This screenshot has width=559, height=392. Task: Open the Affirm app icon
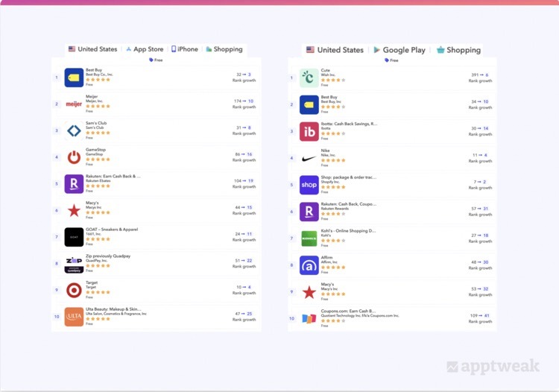click(x=309, y=265)
